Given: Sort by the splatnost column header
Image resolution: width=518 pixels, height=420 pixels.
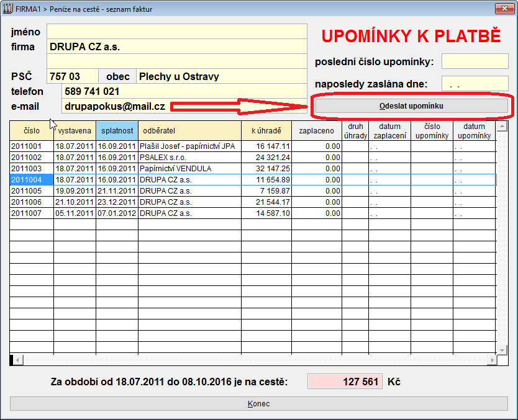Looking at the screenshot, I should (117, 131).
